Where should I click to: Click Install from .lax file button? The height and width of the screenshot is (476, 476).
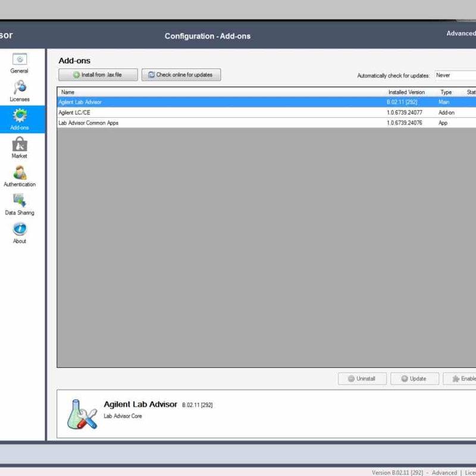click(98, 75)
